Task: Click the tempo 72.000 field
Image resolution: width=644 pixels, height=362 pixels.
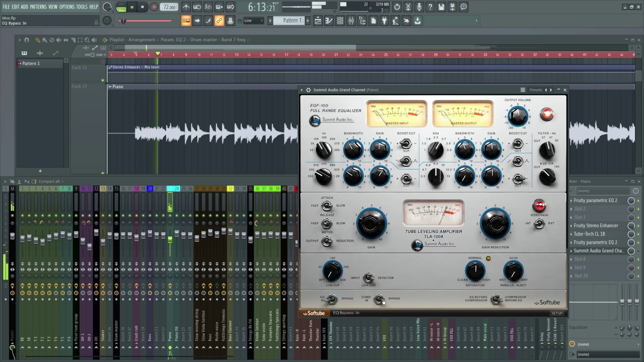Action: [170, 7]
